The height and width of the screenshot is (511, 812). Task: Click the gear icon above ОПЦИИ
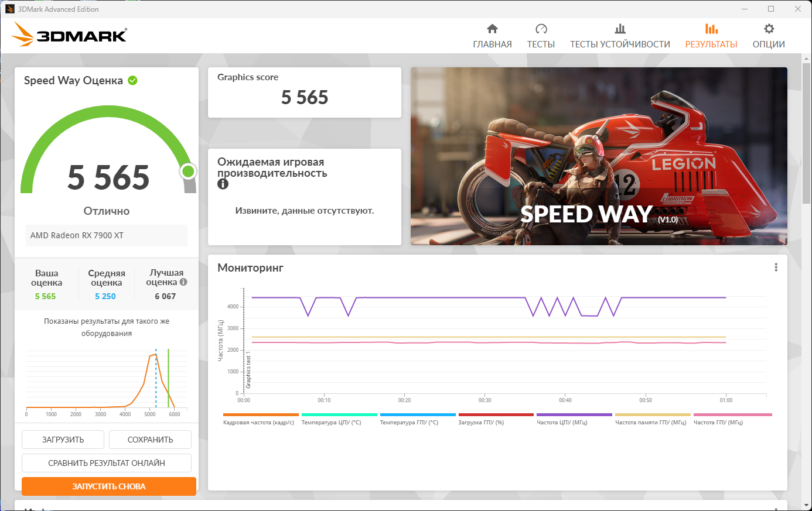tap(769, 29)
